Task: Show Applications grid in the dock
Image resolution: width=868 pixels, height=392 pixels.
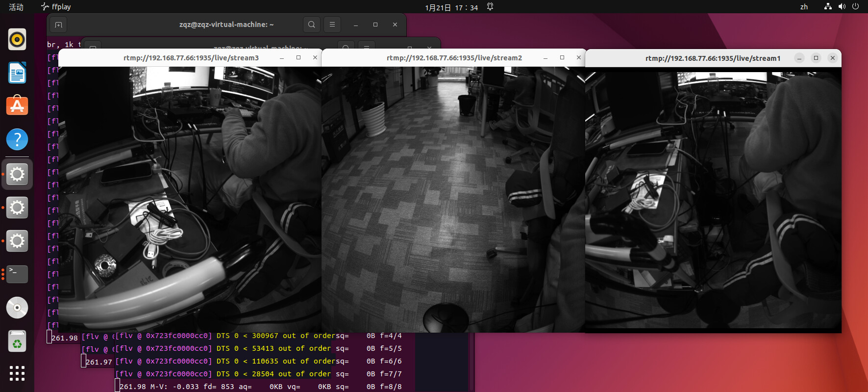Action: coord(17,373)
